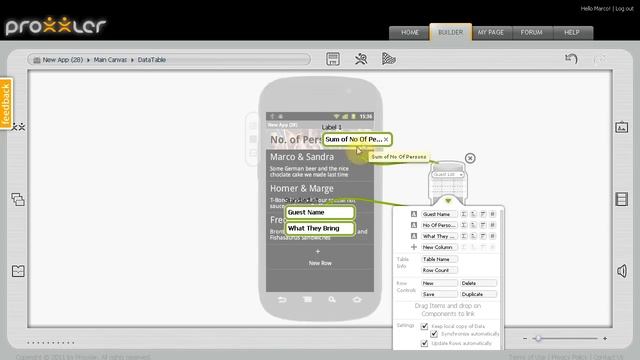Viewport: 640px width, 360px height.
Task: Close the data table panel with X circle
Action: (470, 158)
